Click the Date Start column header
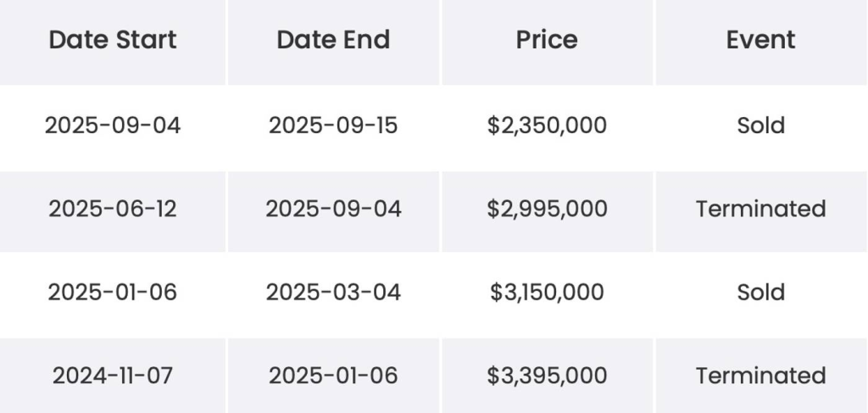868x413 pixels. 113,40
